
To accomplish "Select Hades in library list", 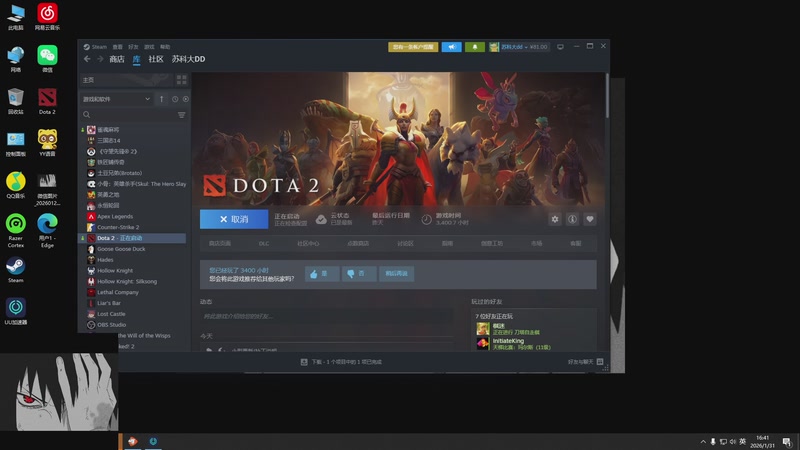I will (x=105, y=260).
